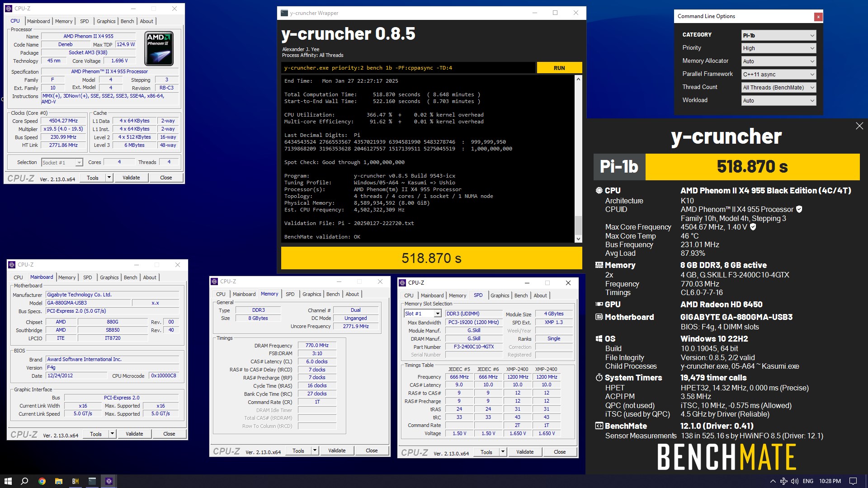The width and height of the screenshot is (868, 488).
Task: Open Slot #1 dropdown in SPD window
Action: click(423, 314)
